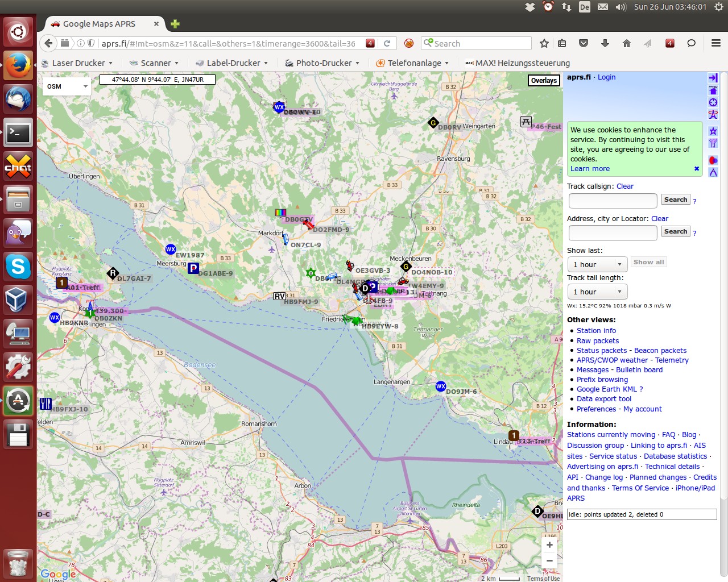Collapse the aprs.fi sidebar with the arrow icon
The height and width of the screenshot is (582, 728).
[x=713, y=77]
